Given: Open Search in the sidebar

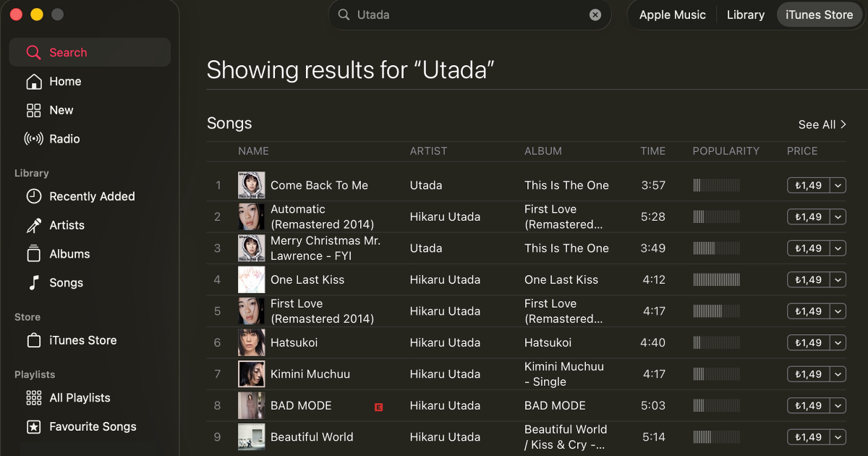Looking at the screenshot, I should [x=90, y=53].
